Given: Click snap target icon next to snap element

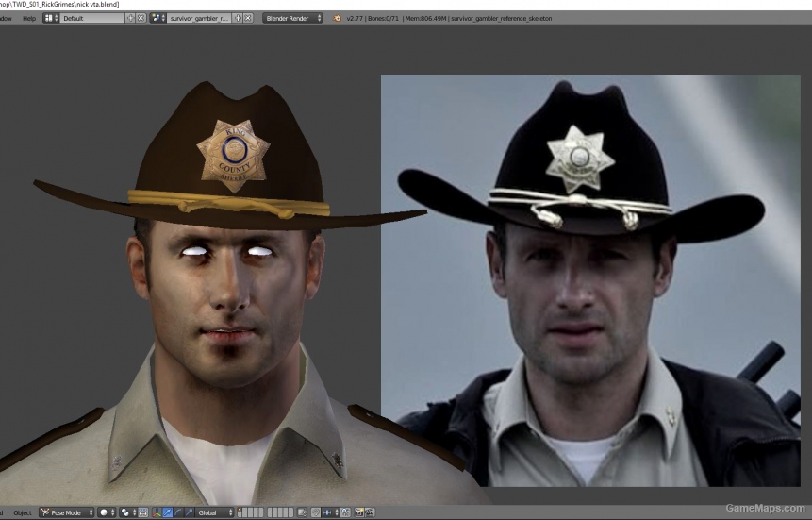Looking at the screenshot, I should click(345, 512).
